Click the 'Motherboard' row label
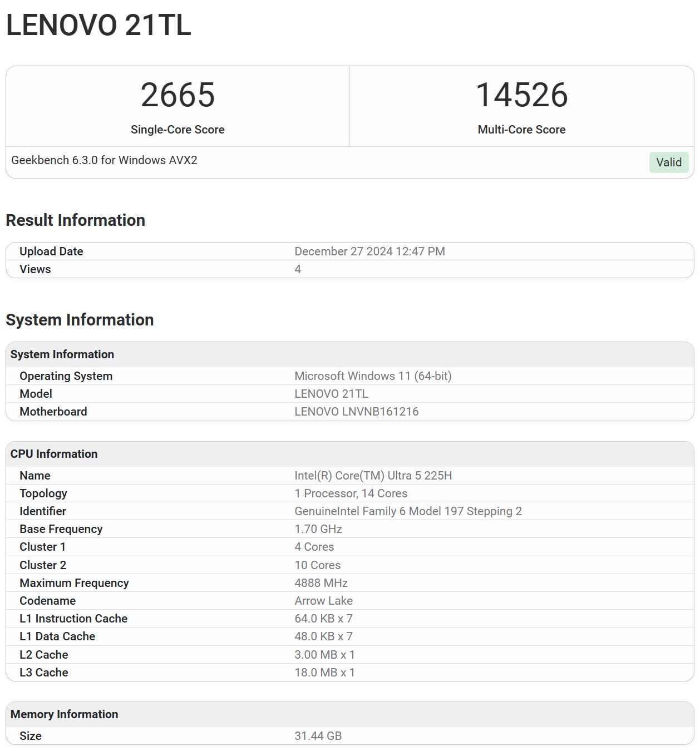700x751 pixels. 53,412
